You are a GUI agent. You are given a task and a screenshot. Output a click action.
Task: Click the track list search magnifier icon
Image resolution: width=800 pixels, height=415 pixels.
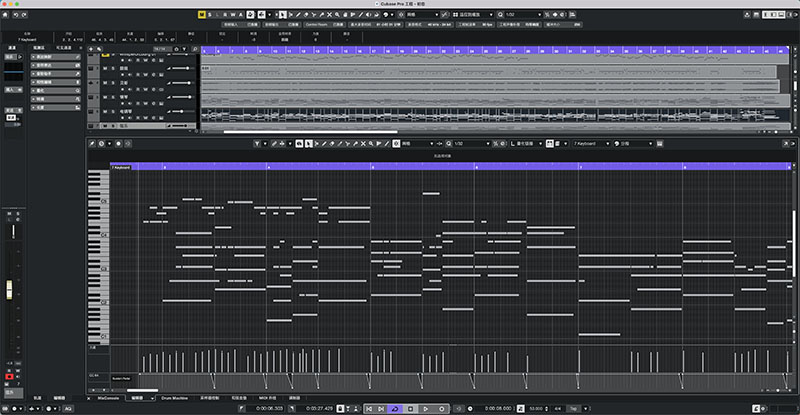(x=194, y=50)
